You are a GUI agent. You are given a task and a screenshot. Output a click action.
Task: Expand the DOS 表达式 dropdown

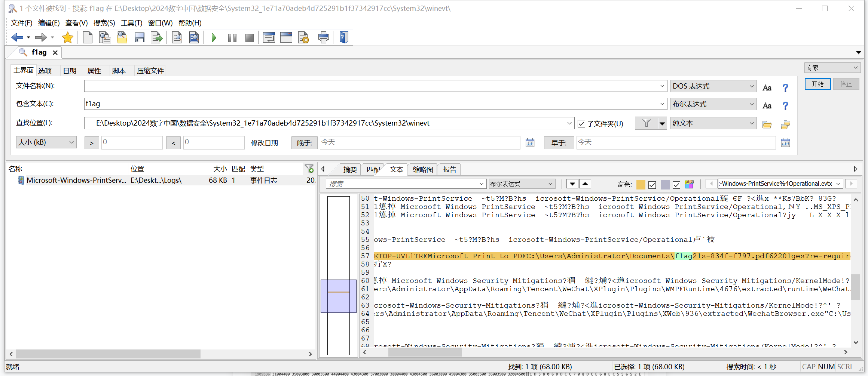(x=713, y=86)
